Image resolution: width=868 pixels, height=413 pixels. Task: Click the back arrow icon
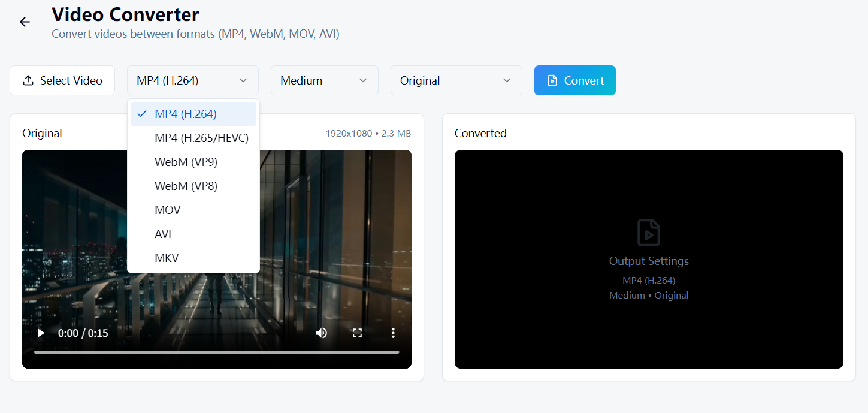click(x=25, y=22)
